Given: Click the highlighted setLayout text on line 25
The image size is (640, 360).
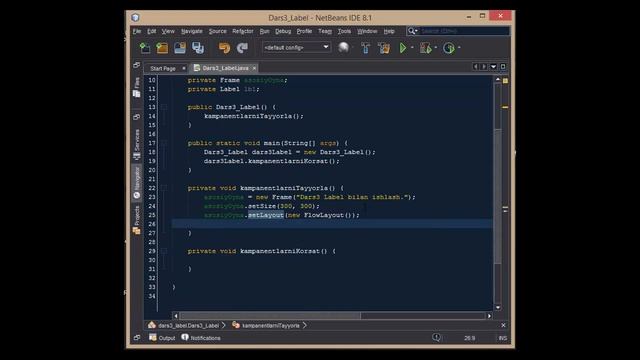Looking at the screenshot, I should [x=266, y=215].
